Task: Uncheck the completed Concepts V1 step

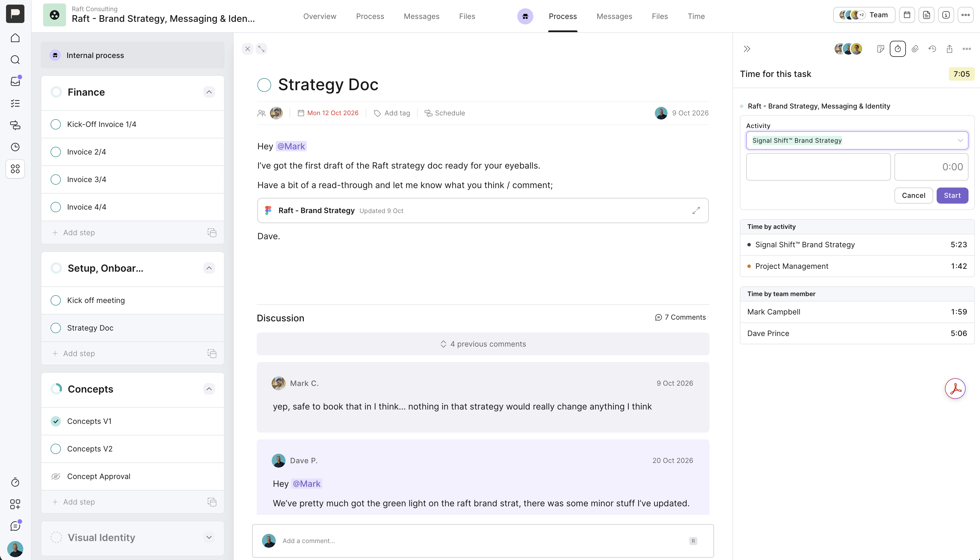Action: tap(56, 421)
